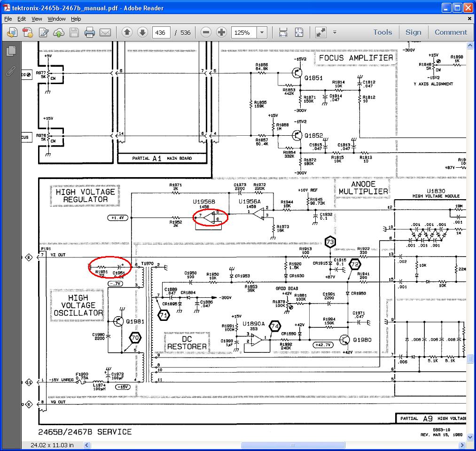The width and height of the screenshot is (476, 451).
Task: Maximize the Adobe Reader window
Action: click(457, 8)
